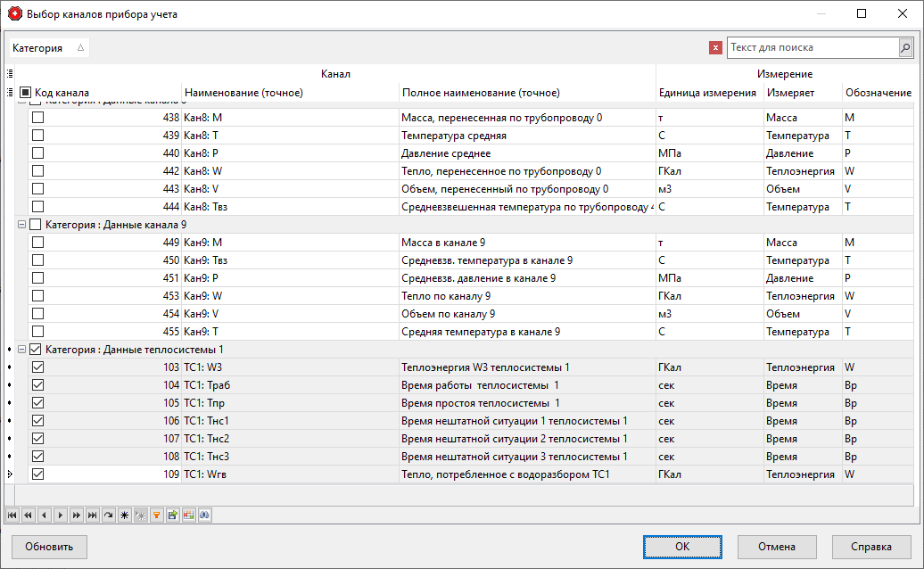The image size is (924, 569).
Task: Sort by Наименование (точное) column header
Action: (243, 93)
